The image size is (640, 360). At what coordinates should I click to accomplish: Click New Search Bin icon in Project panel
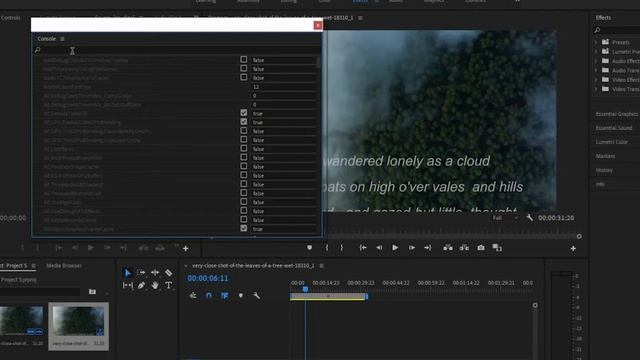[92, 292]
